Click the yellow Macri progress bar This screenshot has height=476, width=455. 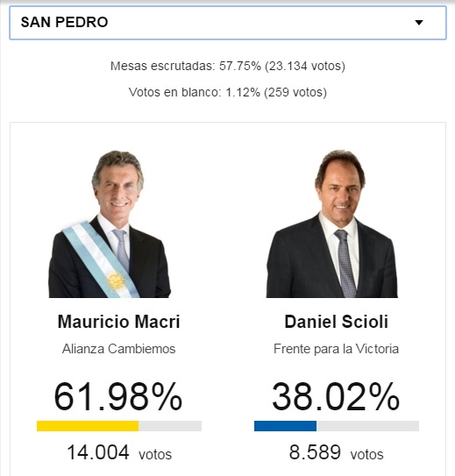(88, 426)
